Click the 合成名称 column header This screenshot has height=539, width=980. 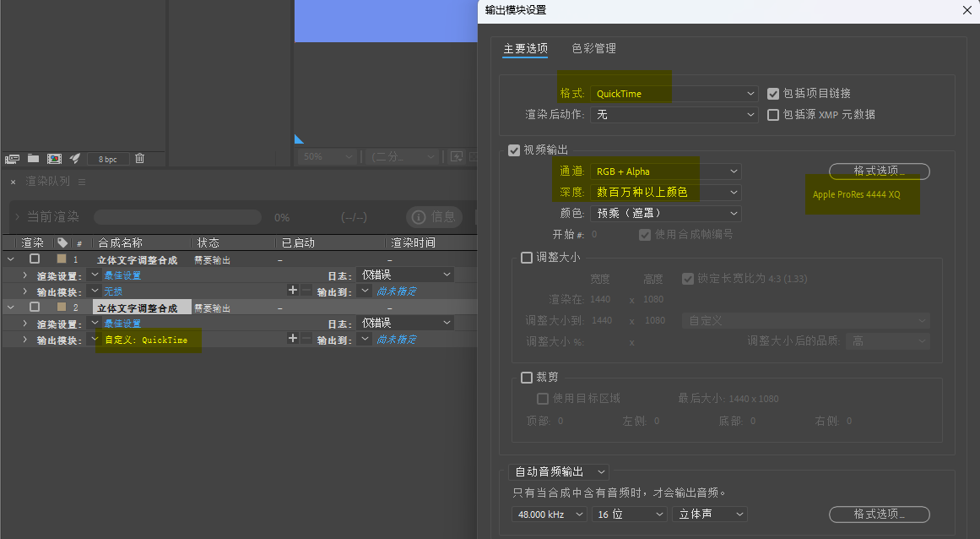(121, 242)
